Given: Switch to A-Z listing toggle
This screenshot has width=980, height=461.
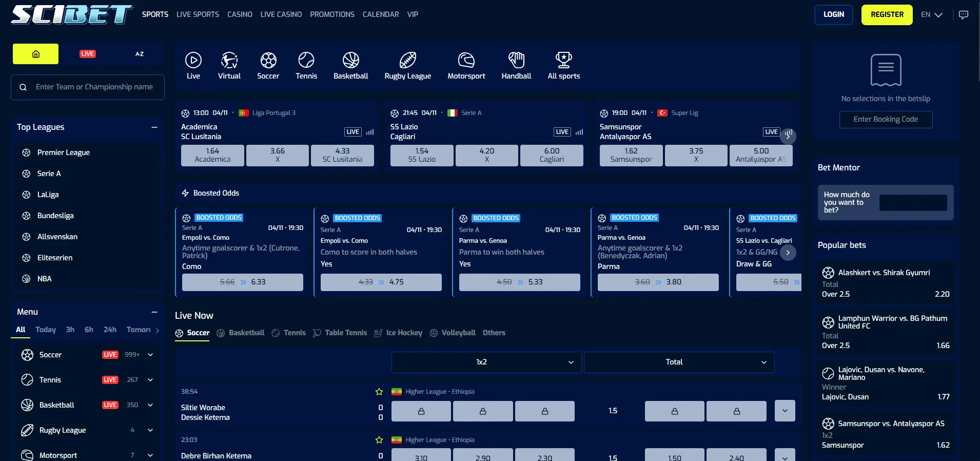Looking at the screenshot, I should (x=140, y=54).
